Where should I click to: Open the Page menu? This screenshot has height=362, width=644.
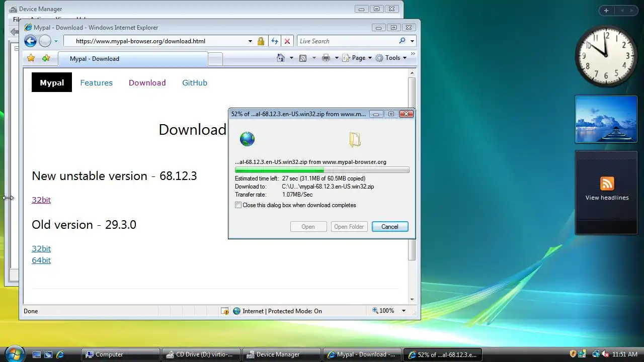point(357,58)
